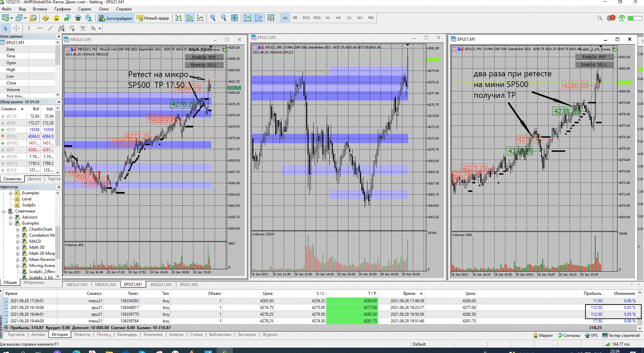Screen dimensions: 644x353
Task: Expand the MACD folder in Navigator
Action: pos(17,242)
